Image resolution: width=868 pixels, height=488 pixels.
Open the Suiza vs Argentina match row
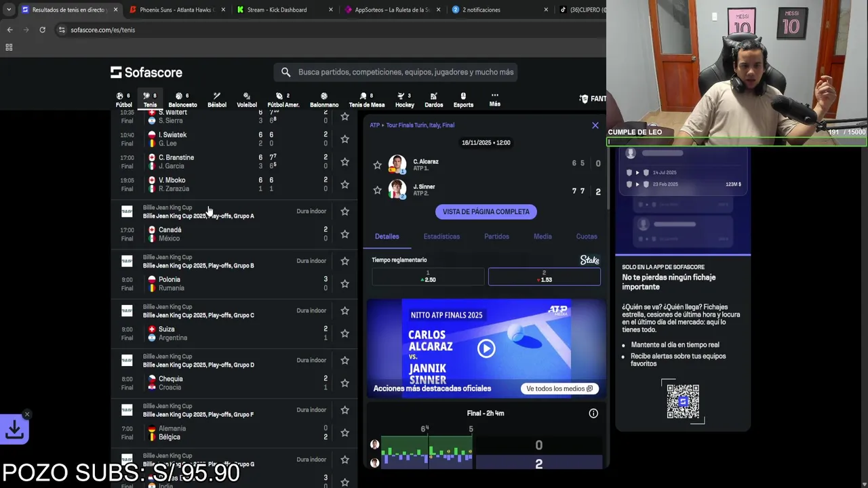coord(234,333)
